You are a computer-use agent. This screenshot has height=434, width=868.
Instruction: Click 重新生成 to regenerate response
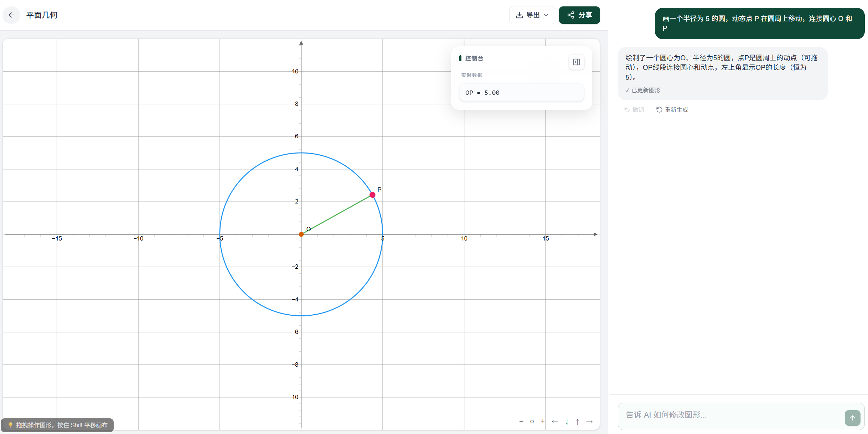point(672,110)
